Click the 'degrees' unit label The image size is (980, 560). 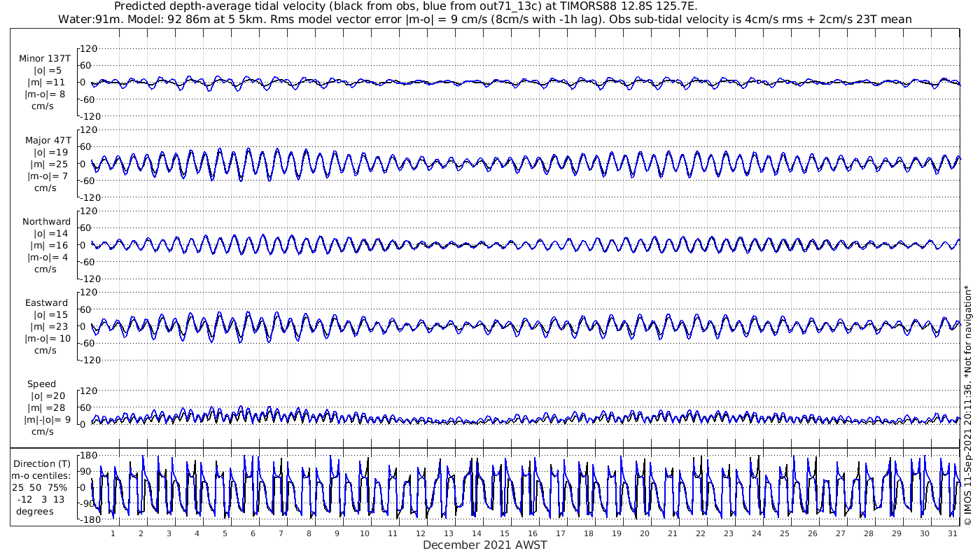(35, 511)
